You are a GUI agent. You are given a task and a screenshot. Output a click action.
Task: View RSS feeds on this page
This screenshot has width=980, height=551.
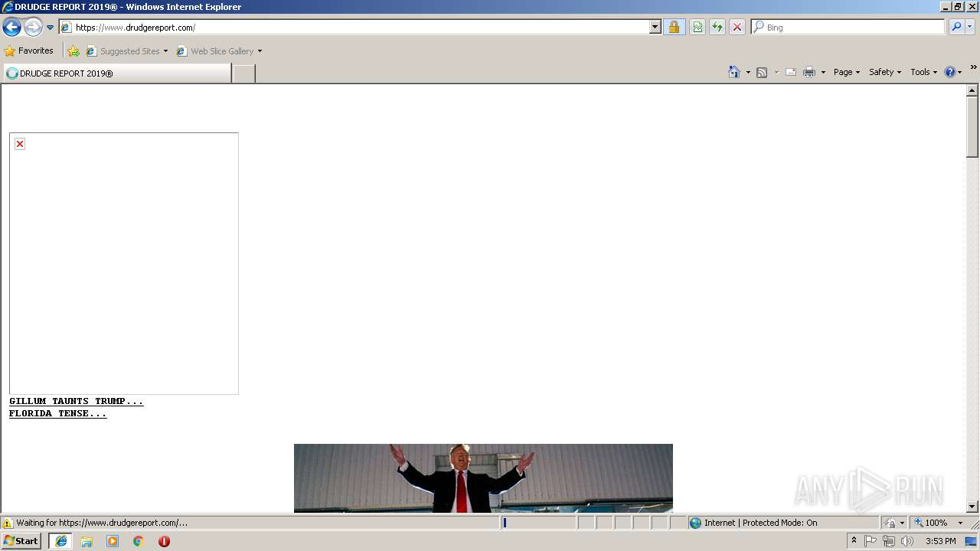point(762,72)
